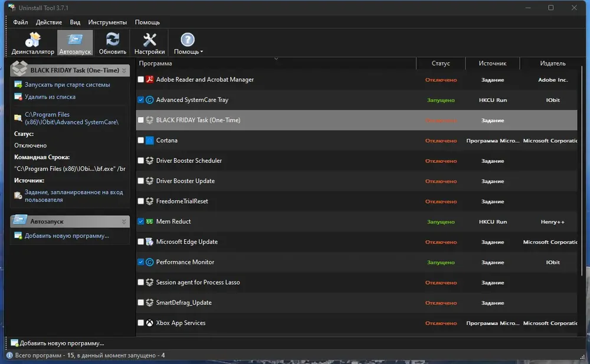Viewport: 590px width, 364px height.
Task: Open the Помощь toolbar dropdown arrow
Action: pos(202,52)
